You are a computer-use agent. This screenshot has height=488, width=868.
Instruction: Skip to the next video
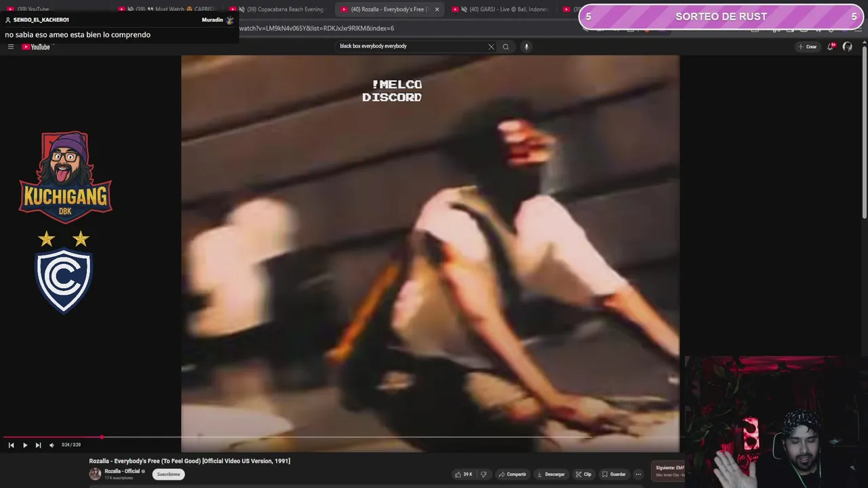point(38,445)
